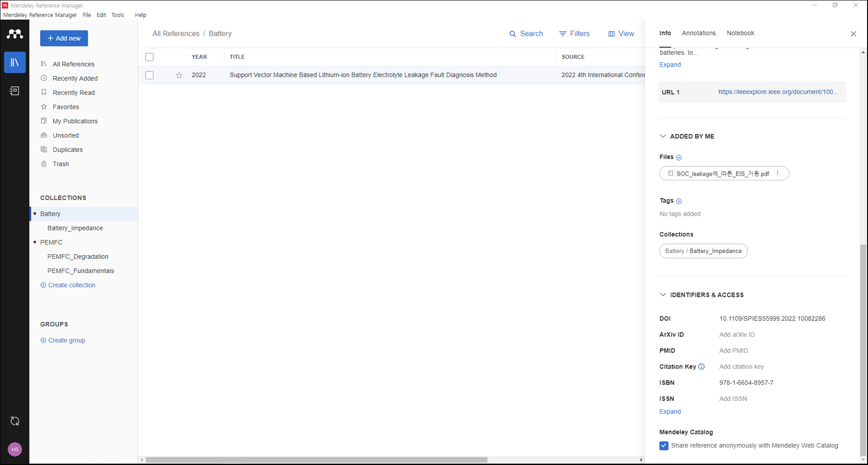Open the Mendeley Reference Manager menu

point(40,15)
